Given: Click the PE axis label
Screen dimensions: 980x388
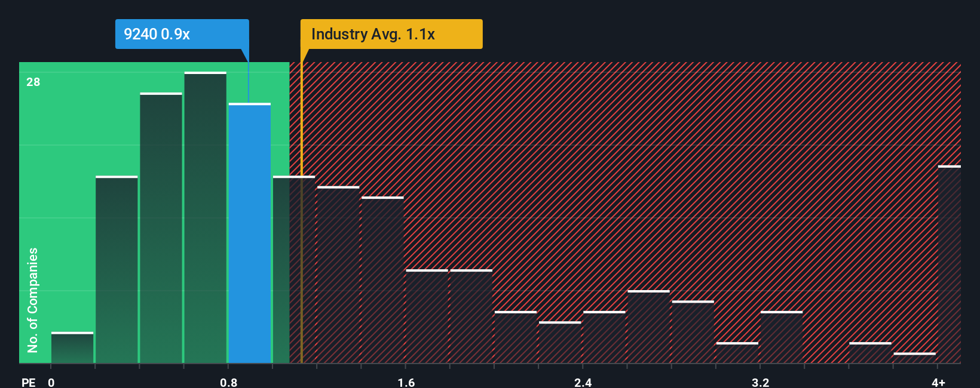Looking at the screenshot, I should [x=29, y=382].
